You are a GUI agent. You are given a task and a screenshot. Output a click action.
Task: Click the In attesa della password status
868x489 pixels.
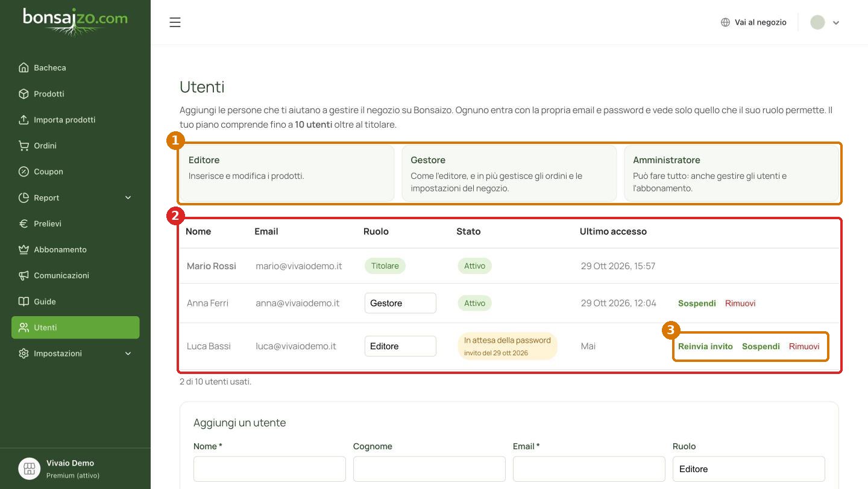(508, 346)
